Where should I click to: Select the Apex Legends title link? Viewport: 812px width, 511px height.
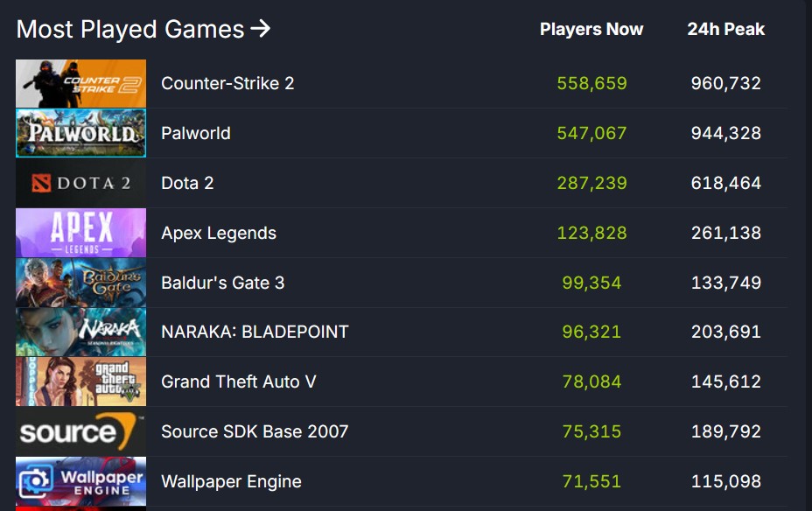[x=219, y=233]
